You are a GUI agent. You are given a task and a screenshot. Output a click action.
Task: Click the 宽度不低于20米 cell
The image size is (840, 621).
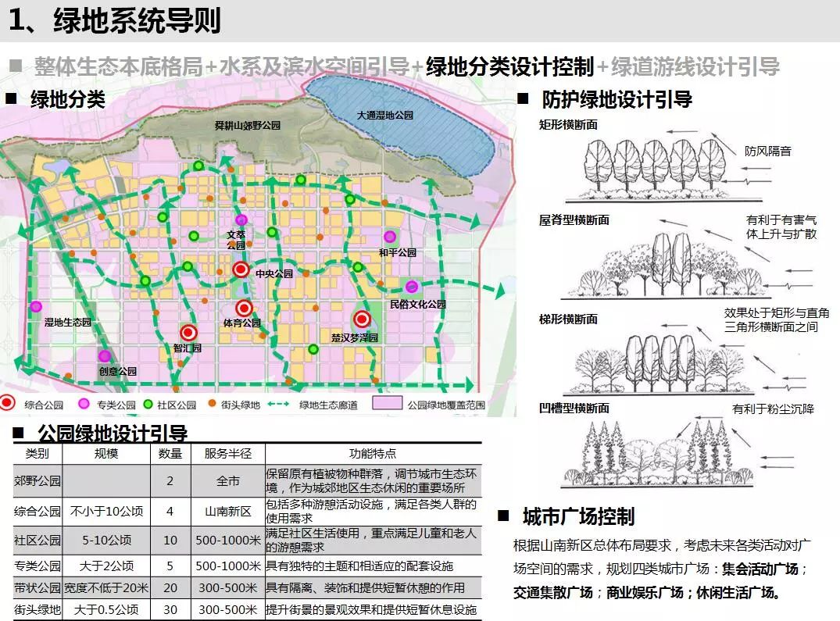pos(106,588)
